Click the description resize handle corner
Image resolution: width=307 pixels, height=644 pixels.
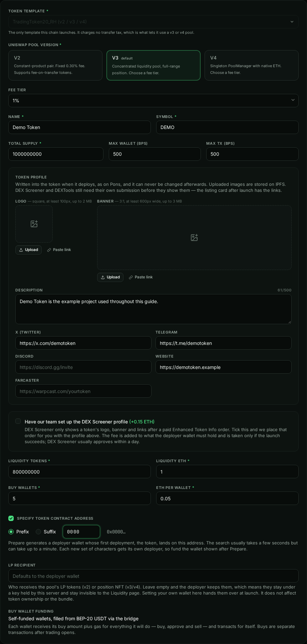click(290, 322)
